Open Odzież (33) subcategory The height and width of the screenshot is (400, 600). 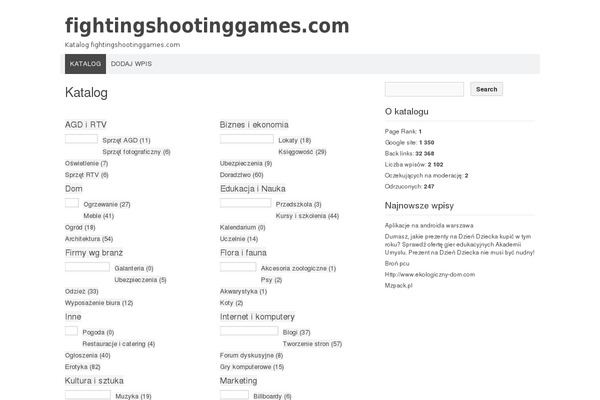[x=82, y=291]
